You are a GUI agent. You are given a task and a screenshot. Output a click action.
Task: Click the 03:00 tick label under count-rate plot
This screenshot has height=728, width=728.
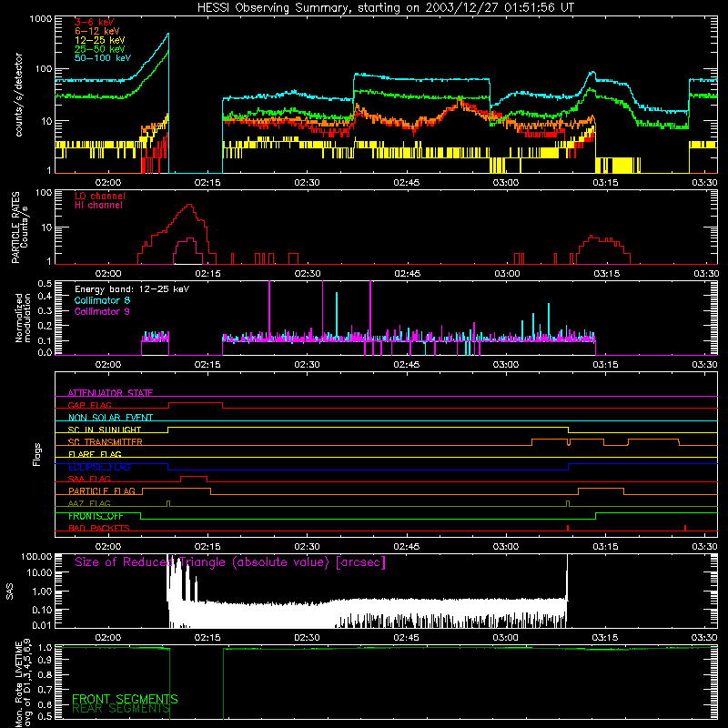(506, 183)
